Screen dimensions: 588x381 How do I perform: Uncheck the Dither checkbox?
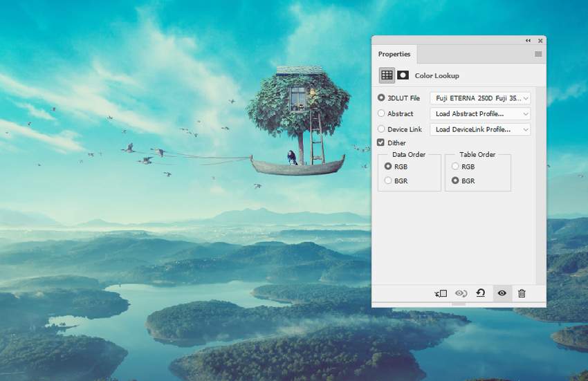click(x=380, y=142)
